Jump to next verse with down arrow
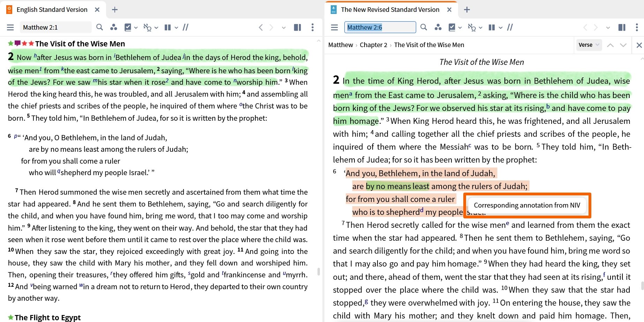 click(x=623, y=45)
